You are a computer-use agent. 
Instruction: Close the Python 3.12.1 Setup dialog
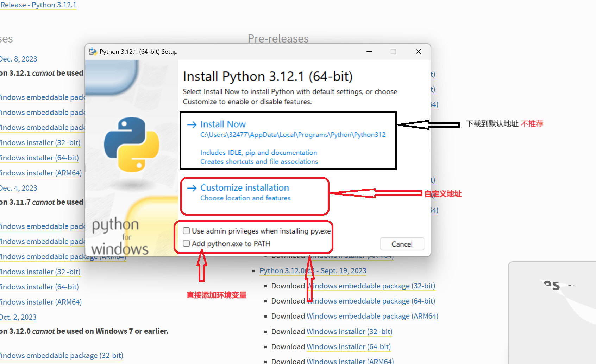[418, 52]
